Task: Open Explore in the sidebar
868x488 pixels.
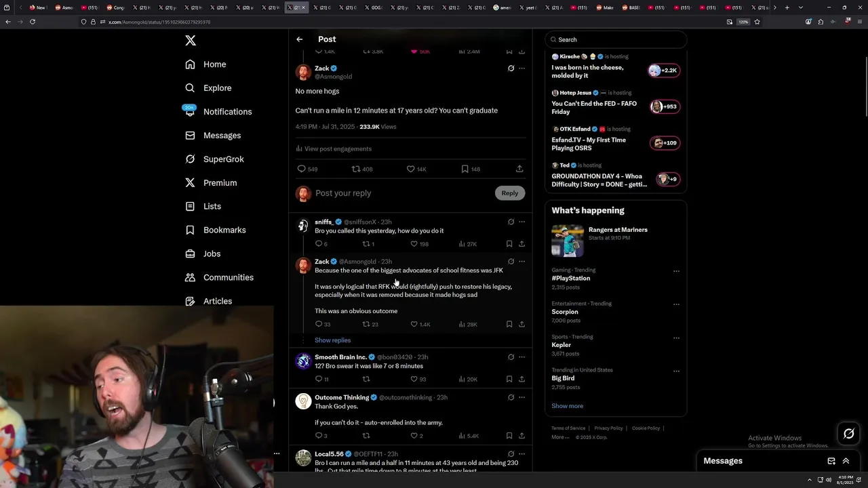Action: click(209, 88)
